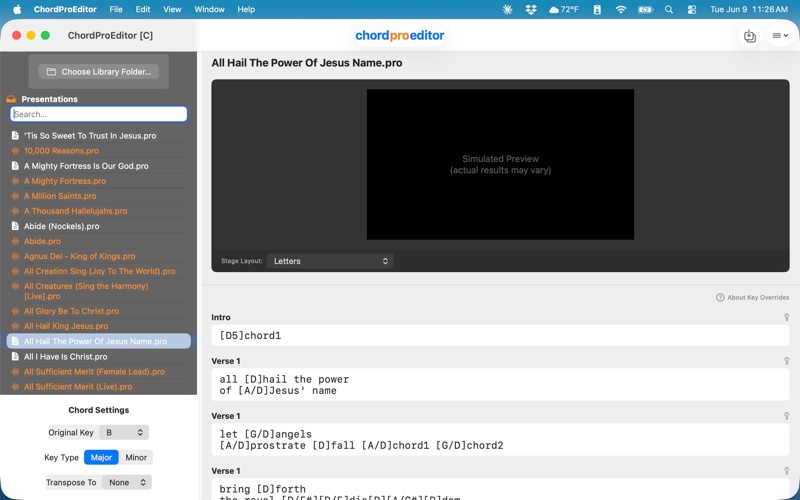Select Abide (Nockels).pro in library
The image size is (800, 500).
[62, 226]
